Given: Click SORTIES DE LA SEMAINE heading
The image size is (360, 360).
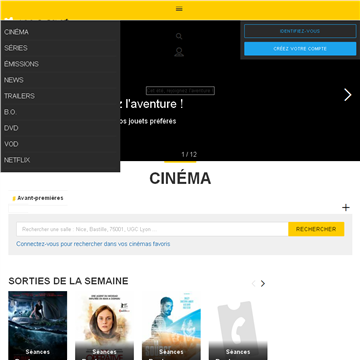Looking at the screenshot, I should click(x=68, y=281).
